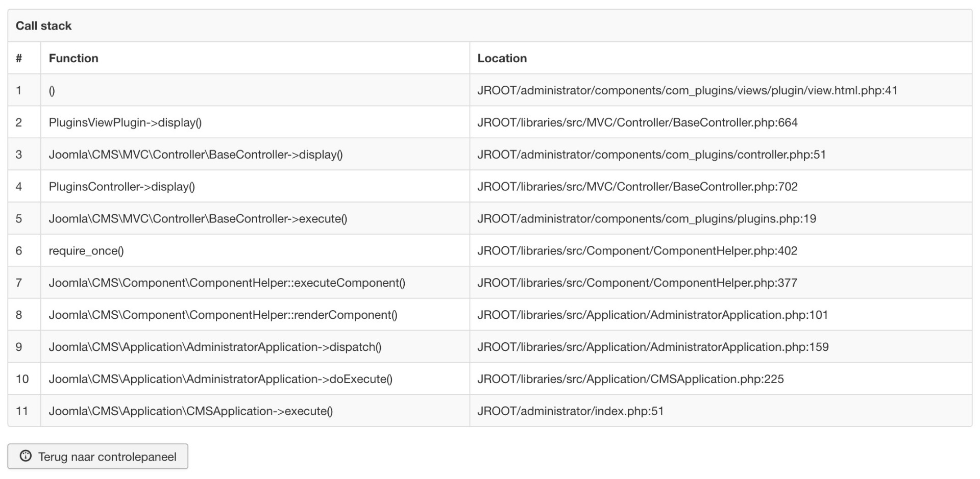Screen dimensions: 980x479
Task: Click the JROOT/administrator/index.php:51 location
Action: (x=570, y=412)
